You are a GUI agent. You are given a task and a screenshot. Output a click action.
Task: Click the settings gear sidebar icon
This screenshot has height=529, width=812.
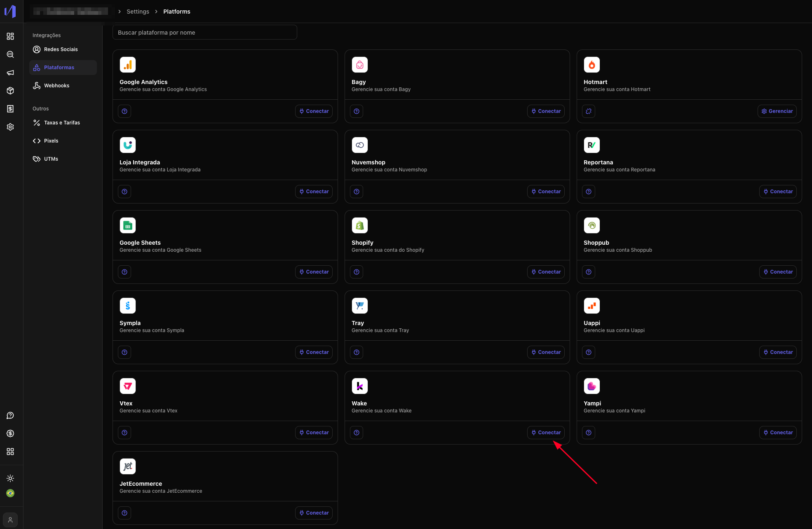click(x=10, y=127)
